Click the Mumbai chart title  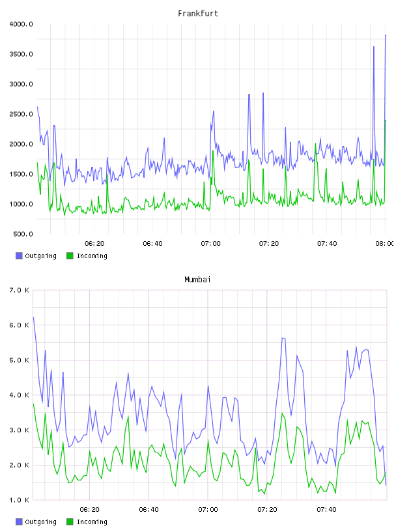click(x=197, y=280)
